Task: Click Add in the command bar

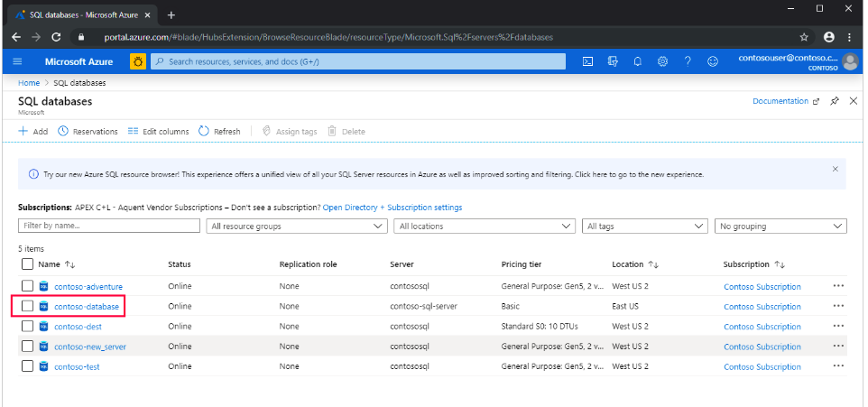Action: 33,131
